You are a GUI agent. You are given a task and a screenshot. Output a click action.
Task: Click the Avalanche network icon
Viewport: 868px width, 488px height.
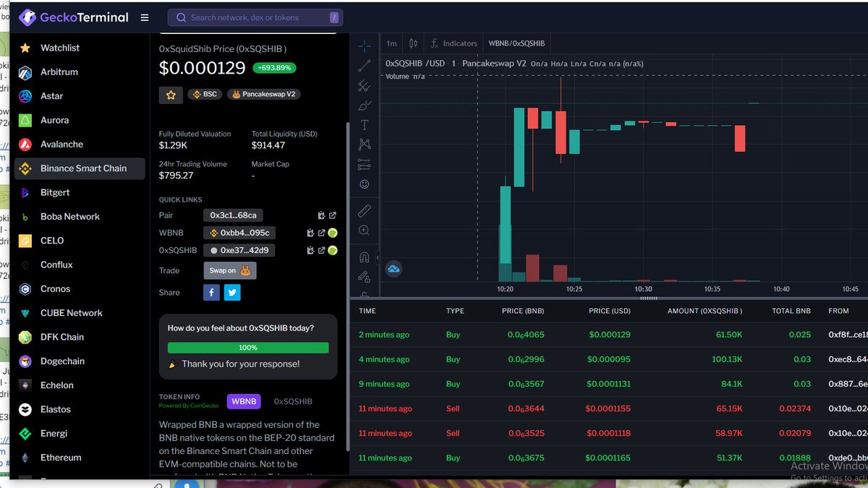(x=25, y=145)
